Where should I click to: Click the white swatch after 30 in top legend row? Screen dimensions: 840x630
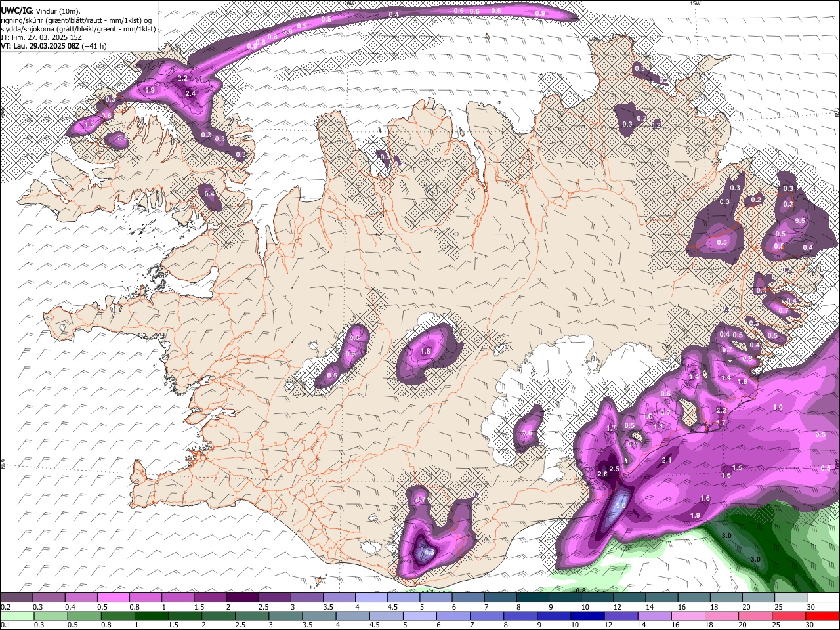click(x=823, y=597)
